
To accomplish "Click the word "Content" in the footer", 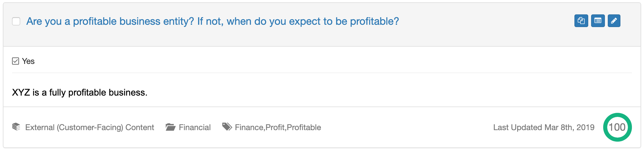I will (x=140, y=127).
